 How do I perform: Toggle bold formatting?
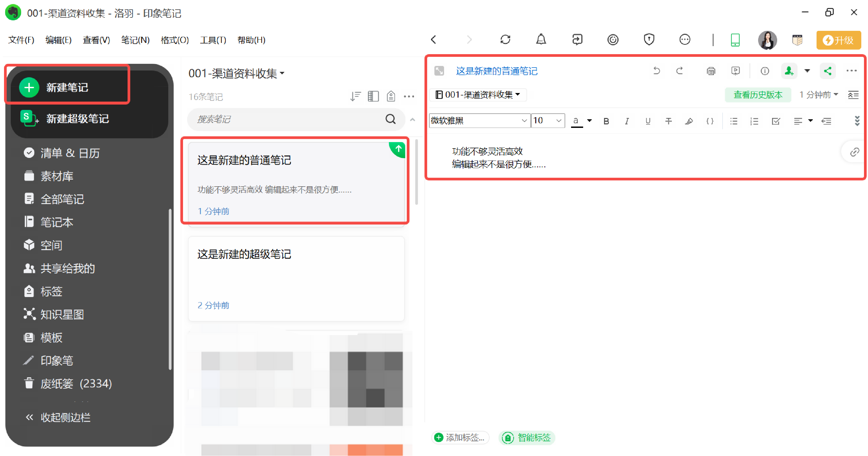coord(606,121)
